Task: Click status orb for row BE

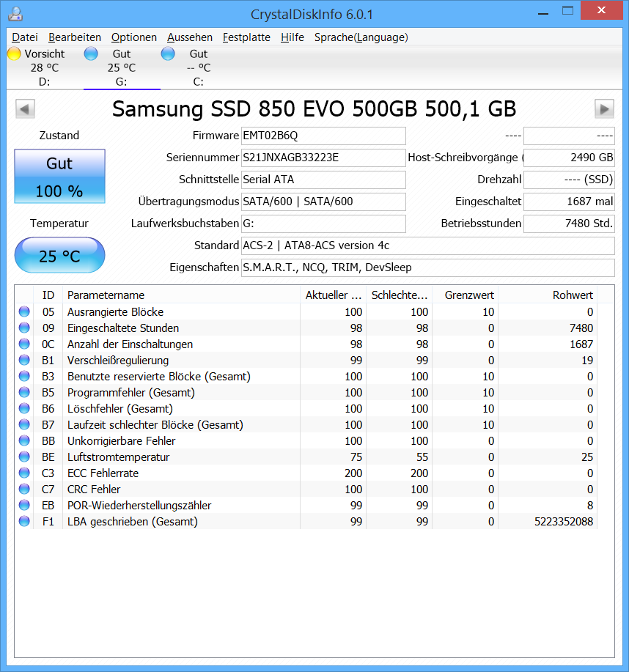Action: (24, 457)
